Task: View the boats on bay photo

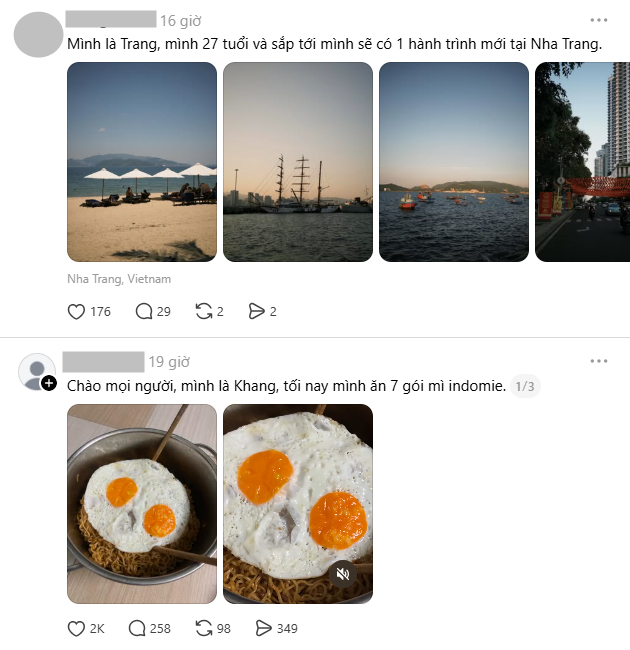Action: [x=454, y=162]
